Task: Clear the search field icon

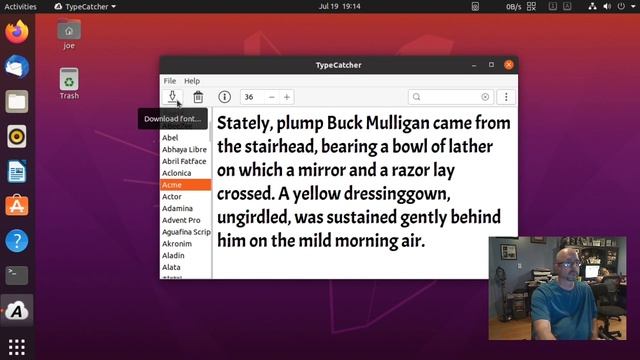Action: pos(485,97)
